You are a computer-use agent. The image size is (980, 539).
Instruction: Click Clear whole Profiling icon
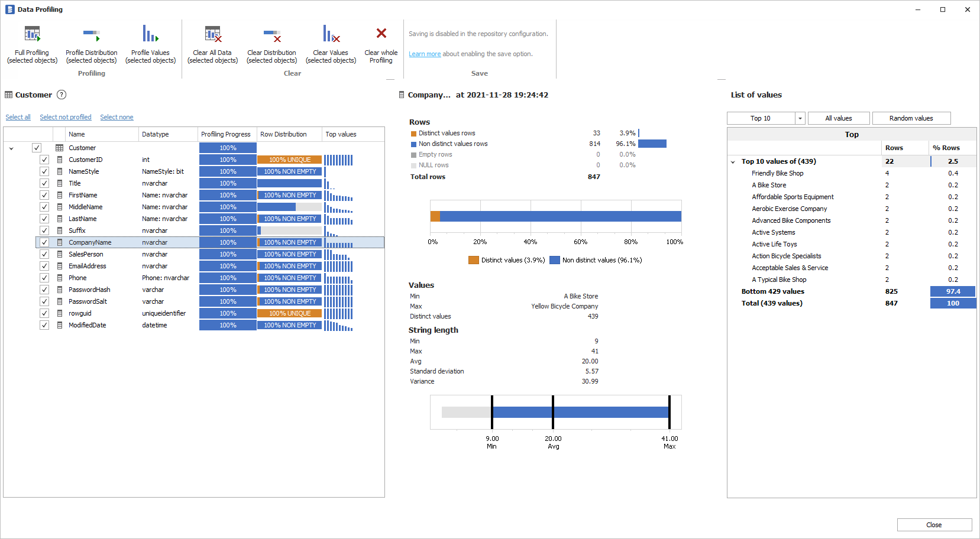point(381,34)
